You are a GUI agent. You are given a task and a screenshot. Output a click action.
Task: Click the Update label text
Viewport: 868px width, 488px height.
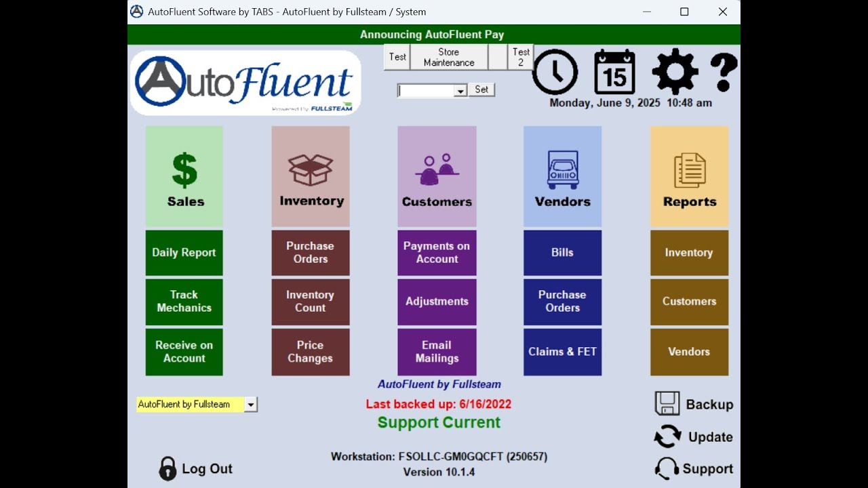coord(711,437)
